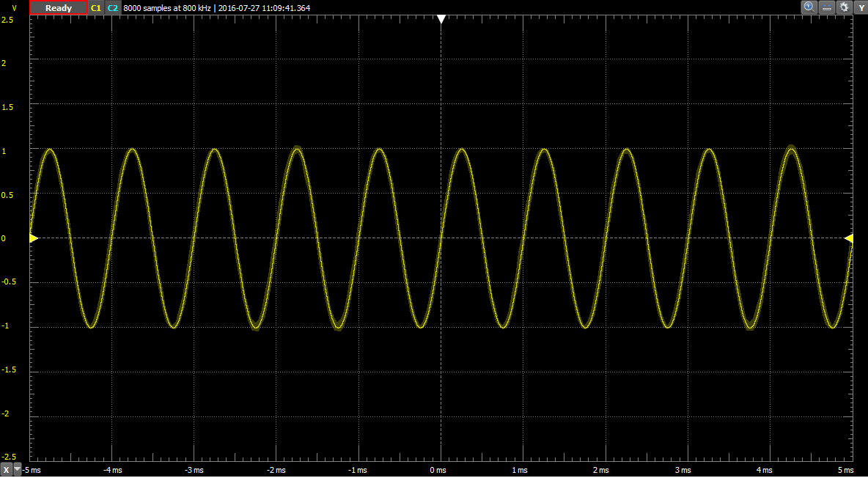Click the trigger level arrow on the right edge

click(x=850, y=238)
